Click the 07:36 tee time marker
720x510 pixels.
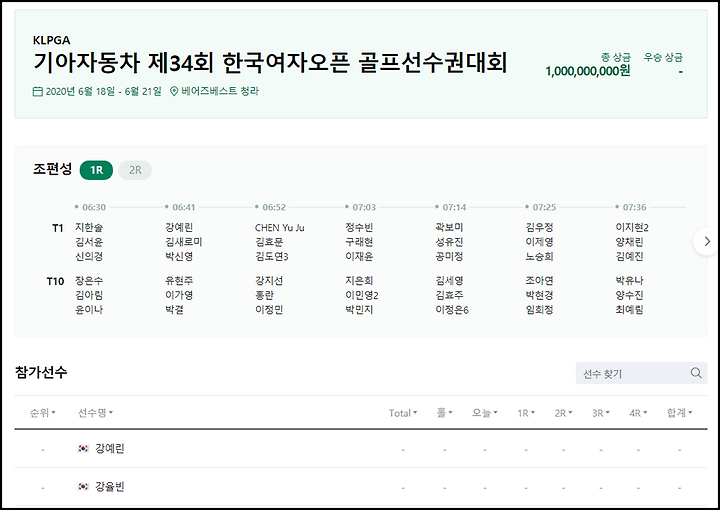(x=630, y=207)
